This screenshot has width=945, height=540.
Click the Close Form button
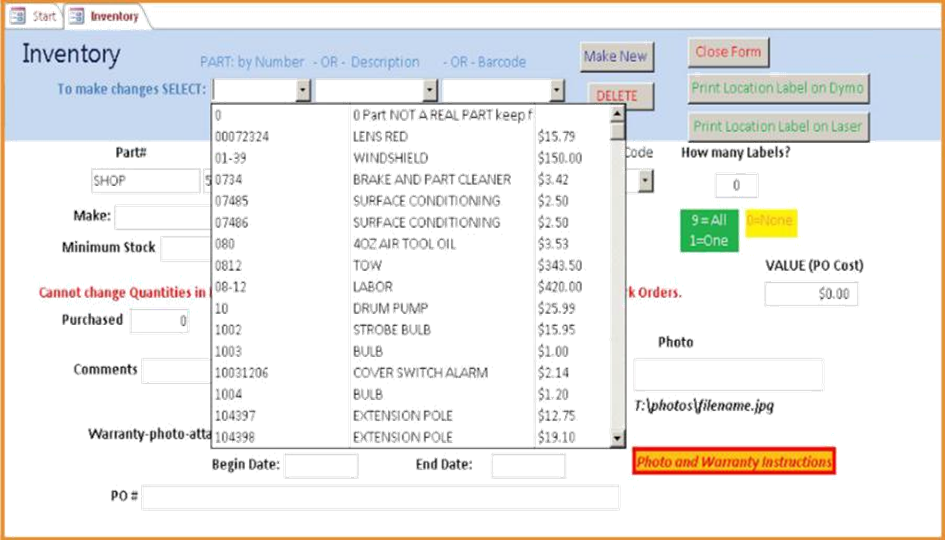pyautogui.click(x=728, y=52)
